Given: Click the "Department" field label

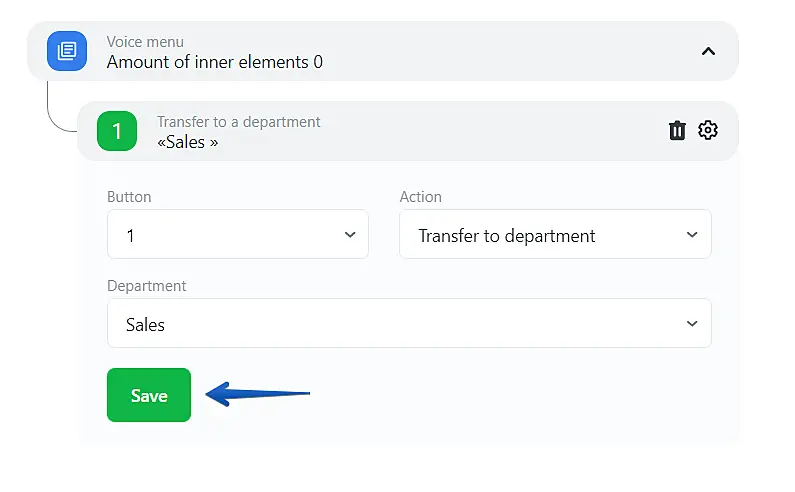Looking at the screenshot, I should click(x=147, y=286).
